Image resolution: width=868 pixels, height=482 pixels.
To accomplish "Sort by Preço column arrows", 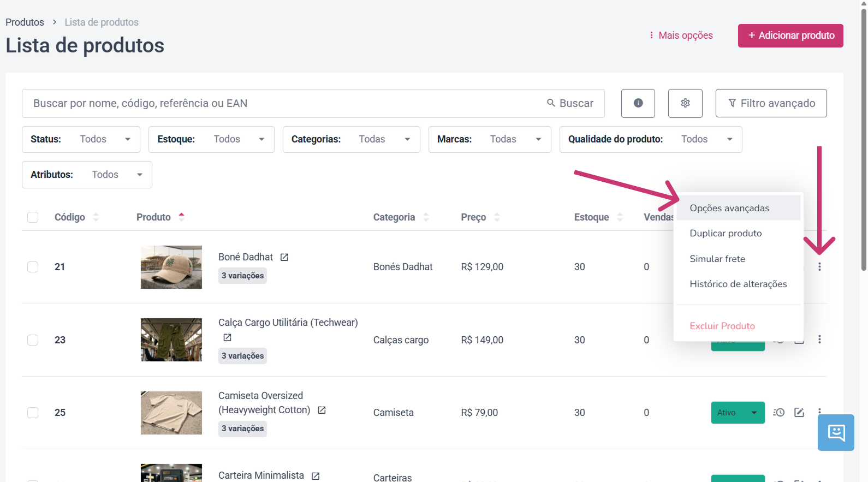I will click(497, 217).
